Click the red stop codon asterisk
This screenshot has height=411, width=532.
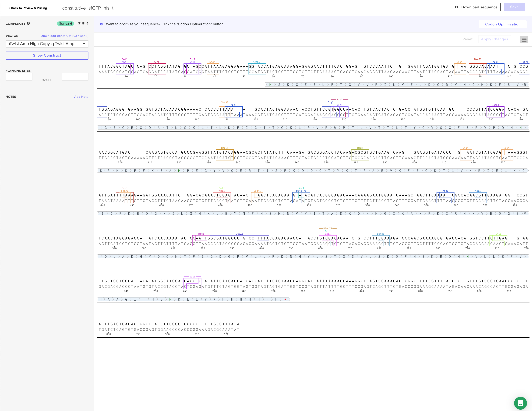(285, 299)
